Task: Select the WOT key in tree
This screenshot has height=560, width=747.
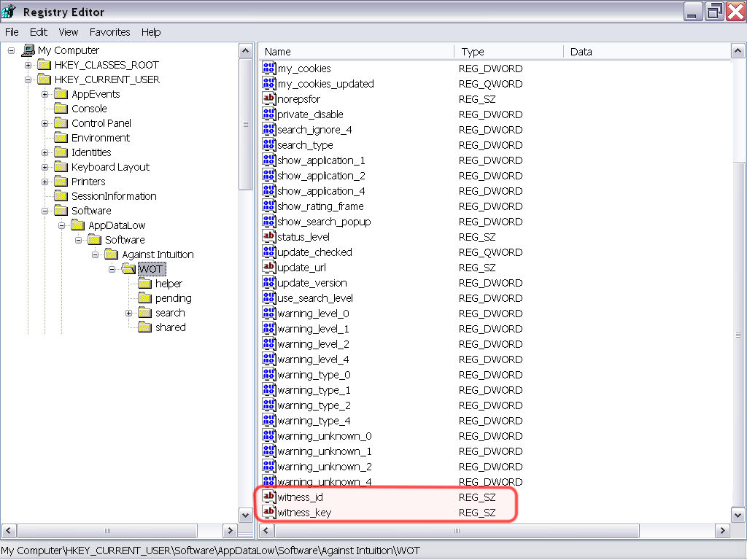Action: click(x=150, y=269)
